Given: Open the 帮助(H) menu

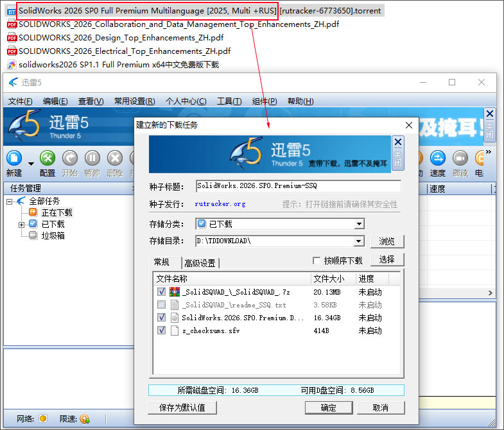Looking at the screenshot, I should [300, 101].
